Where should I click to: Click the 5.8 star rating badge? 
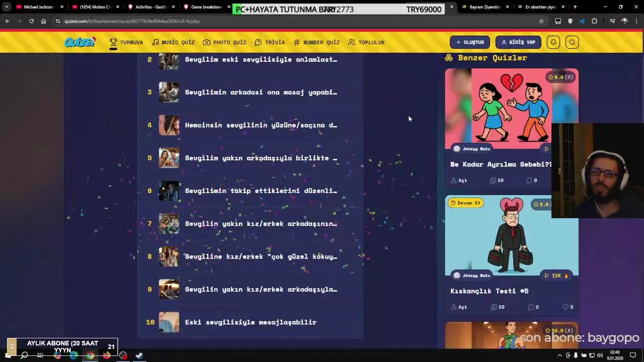click(x=560, y=77)
